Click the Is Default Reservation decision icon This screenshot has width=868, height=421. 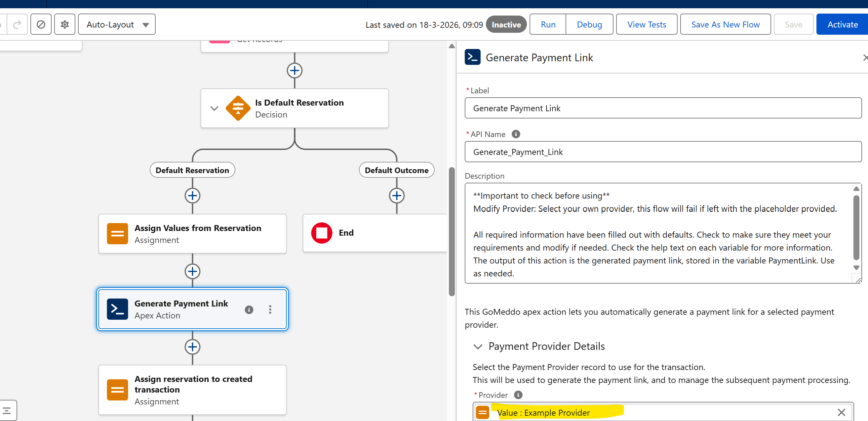[238, 108]
